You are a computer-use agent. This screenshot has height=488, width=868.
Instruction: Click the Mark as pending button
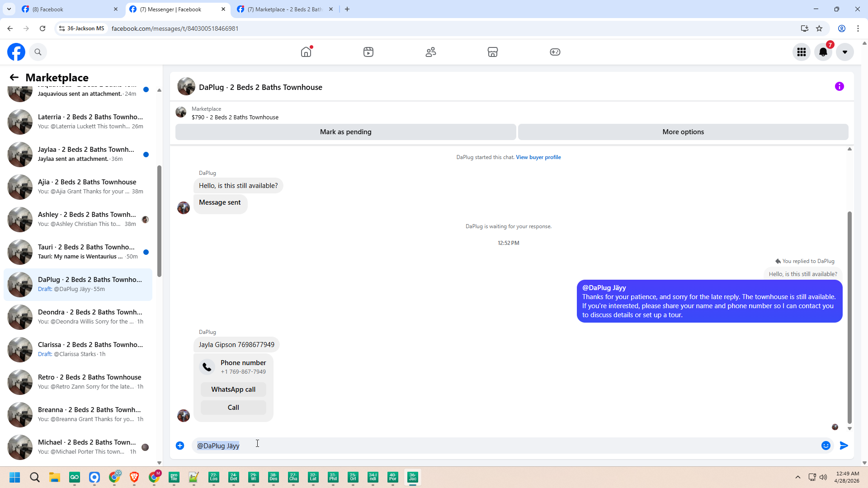(346, 132)
